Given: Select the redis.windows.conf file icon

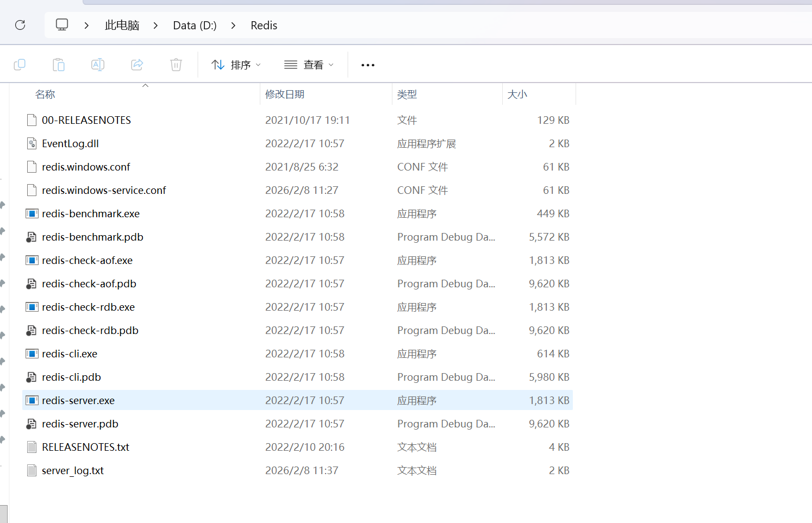Looking at the screenshot, I should [32, 167].
